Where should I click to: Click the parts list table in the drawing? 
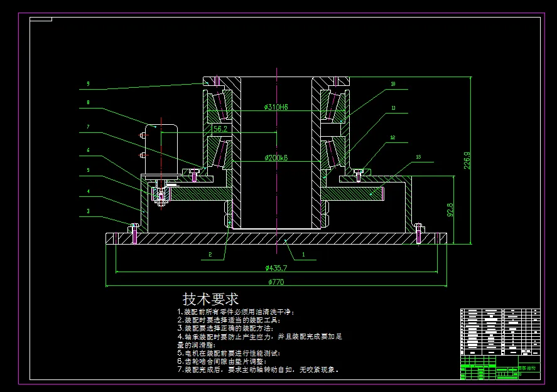click(x=500, y=332)
